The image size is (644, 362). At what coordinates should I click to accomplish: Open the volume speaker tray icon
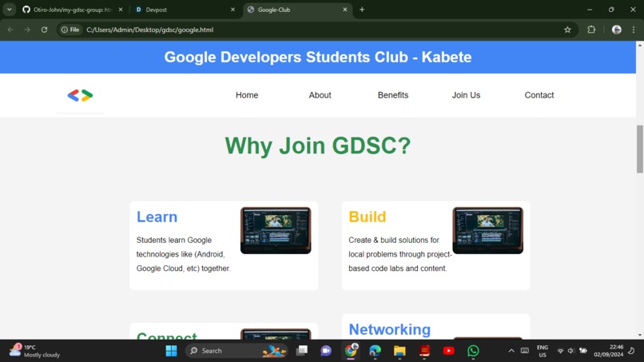(571, 351)
